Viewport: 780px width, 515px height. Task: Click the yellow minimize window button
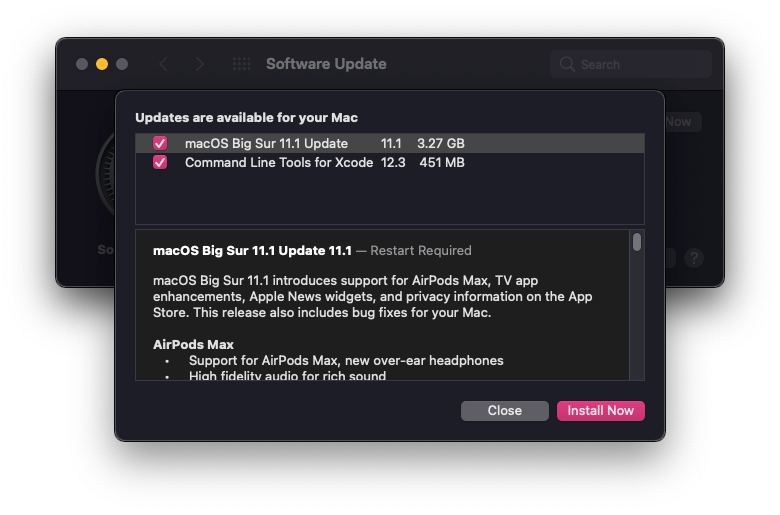click(x=102, y=64)
